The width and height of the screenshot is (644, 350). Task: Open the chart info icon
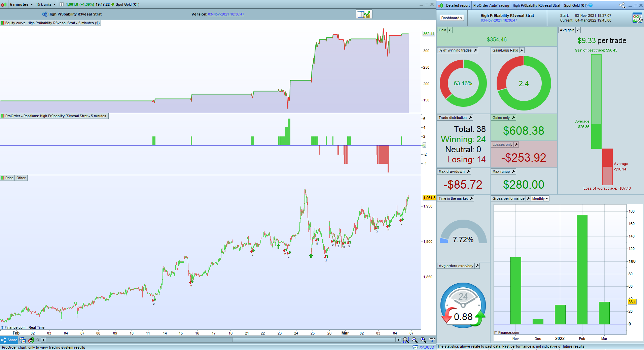point(62,4)
